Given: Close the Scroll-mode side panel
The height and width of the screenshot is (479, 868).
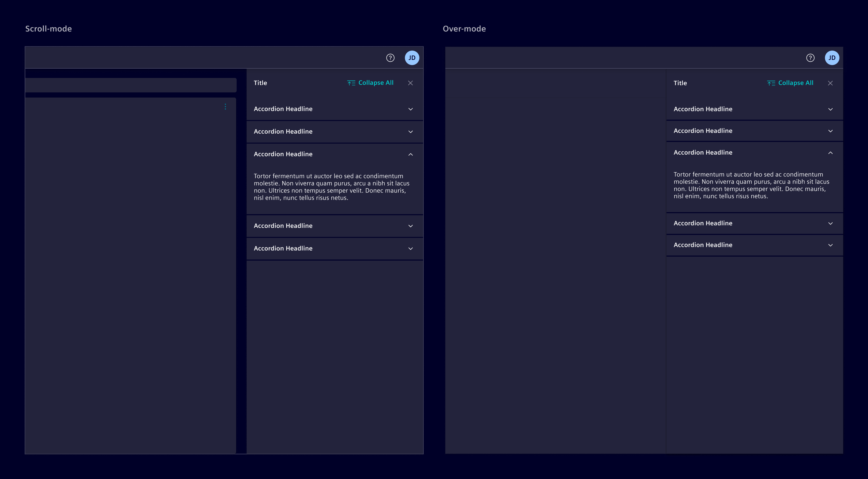Looking at the screenshot, I should pos(410,83).
